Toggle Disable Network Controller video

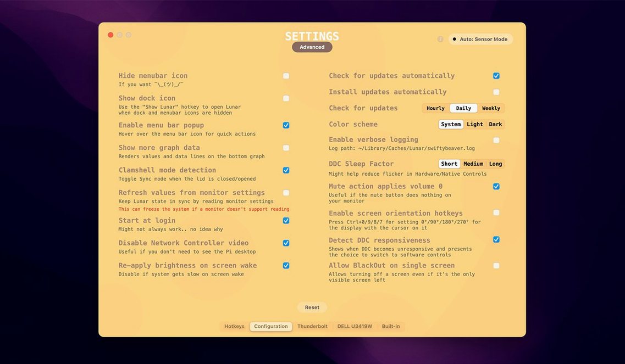[286, 243]
